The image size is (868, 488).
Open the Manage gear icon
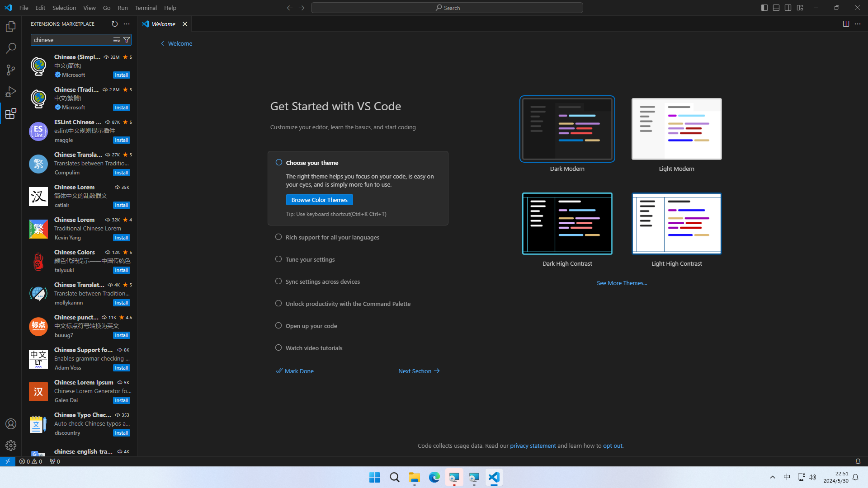(x=11, y=446)
